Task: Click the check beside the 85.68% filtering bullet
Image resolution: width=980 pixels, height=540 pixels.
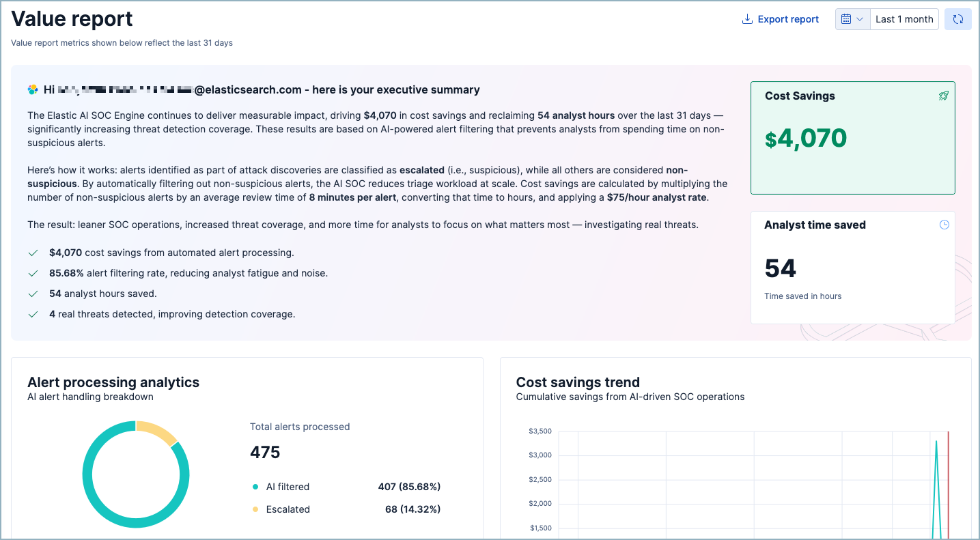Action: point(33,272)
